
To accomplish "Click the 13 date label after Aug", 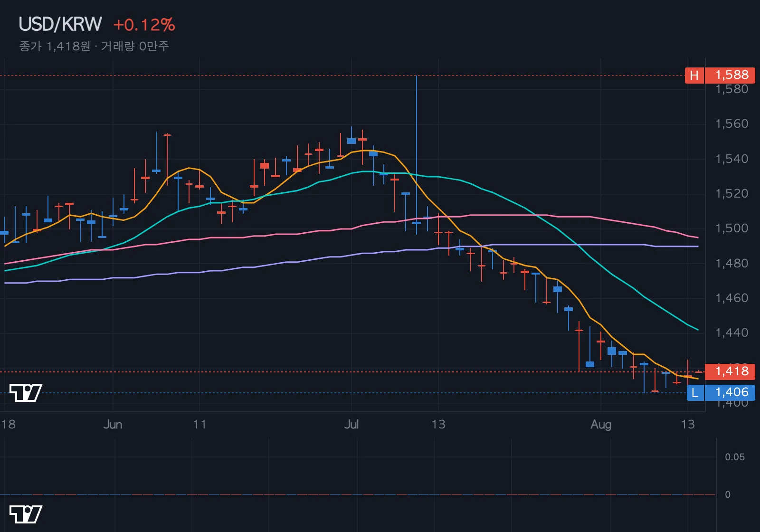I will [x=688, y=424].
